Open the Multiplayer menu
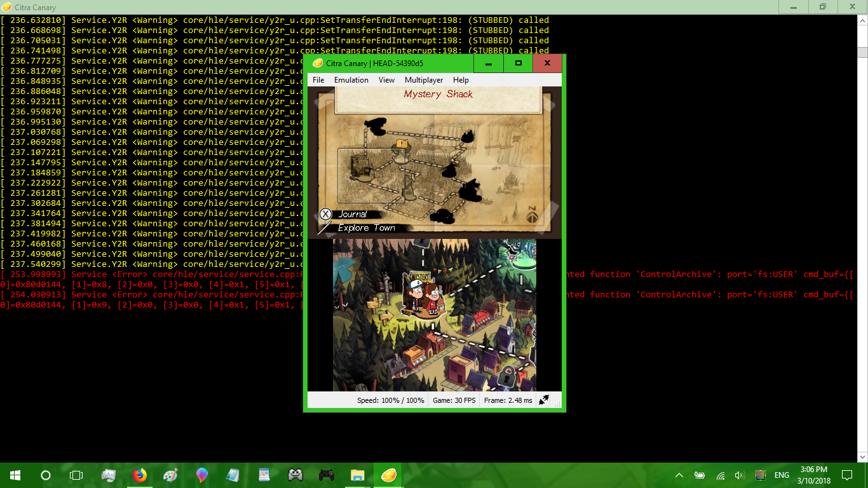 [x=424, y=80]
